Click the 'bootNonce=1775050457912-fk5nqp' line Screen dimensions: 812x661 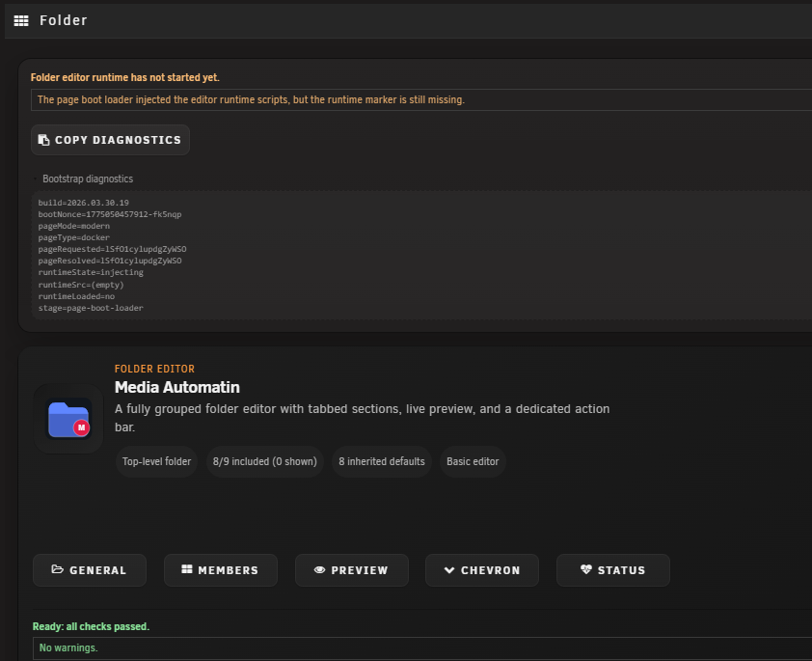[110, 214]
